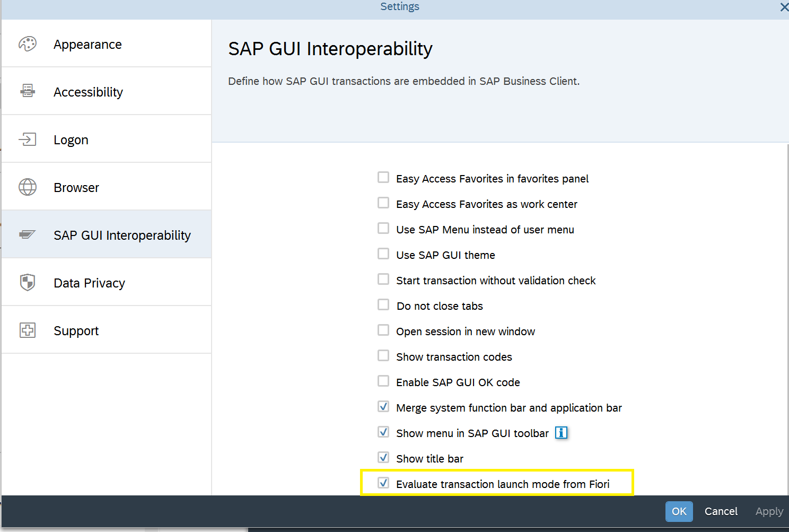
Task: Enable Show transaction codes checkbox
Action: pyautogui.click(x=383, y=356)
